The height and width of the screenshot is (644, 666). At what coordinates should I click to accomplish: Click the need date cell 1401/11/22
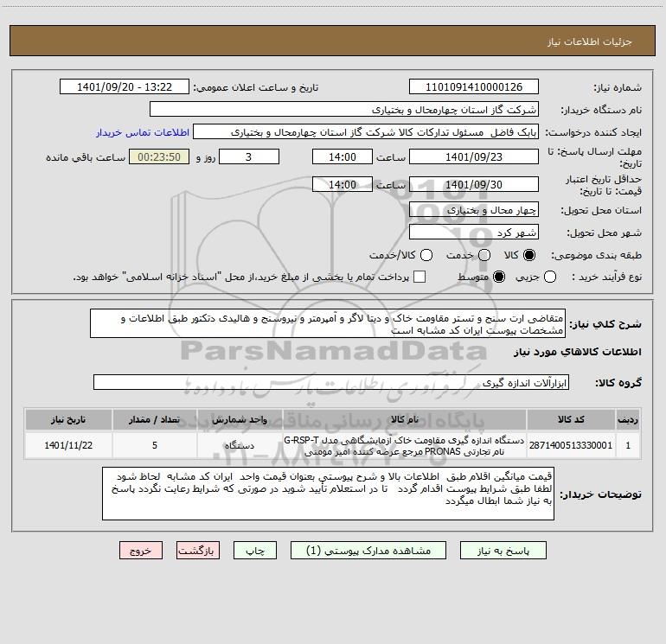point(68,445)
